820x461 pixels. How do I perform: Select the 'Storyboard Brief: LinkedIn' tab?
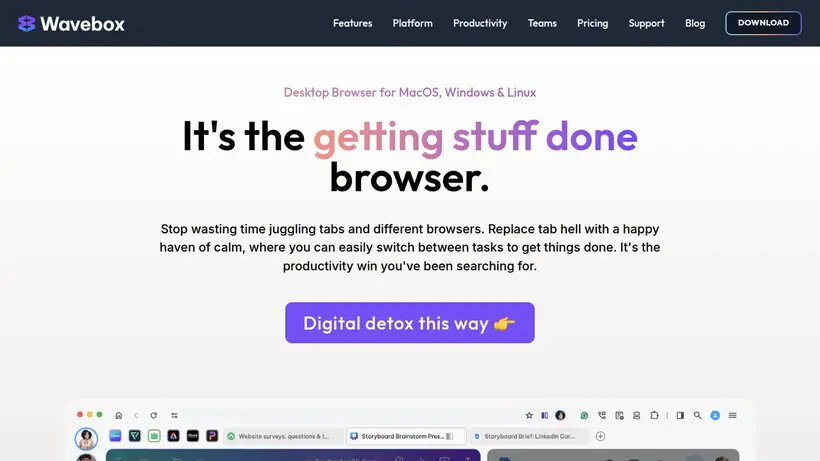point(529,436)
